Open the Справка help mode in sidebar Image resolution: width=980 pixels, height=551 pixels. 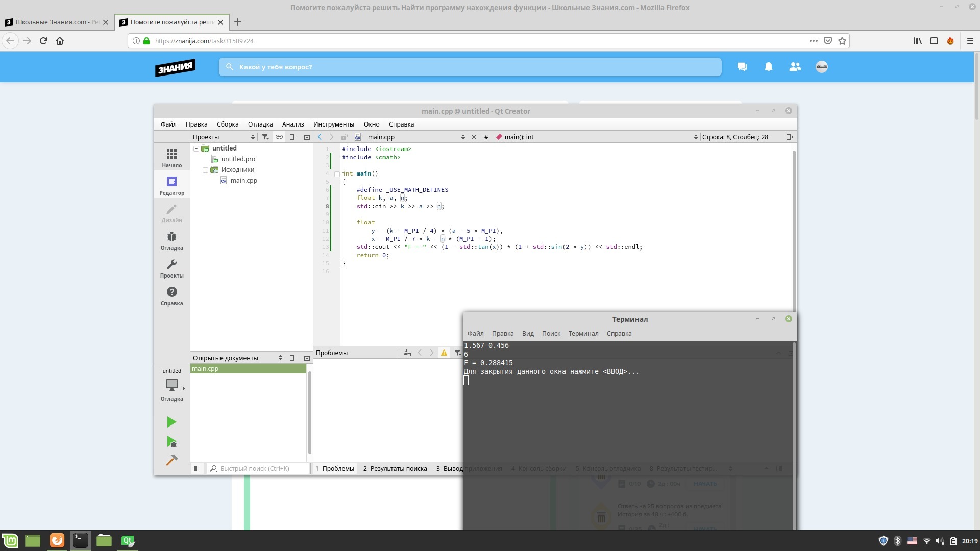pos(171,296)
